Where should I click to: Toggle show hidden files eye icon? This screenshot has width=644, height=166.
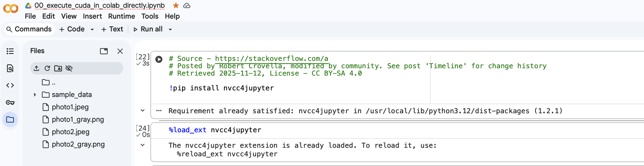pos(69,68)
